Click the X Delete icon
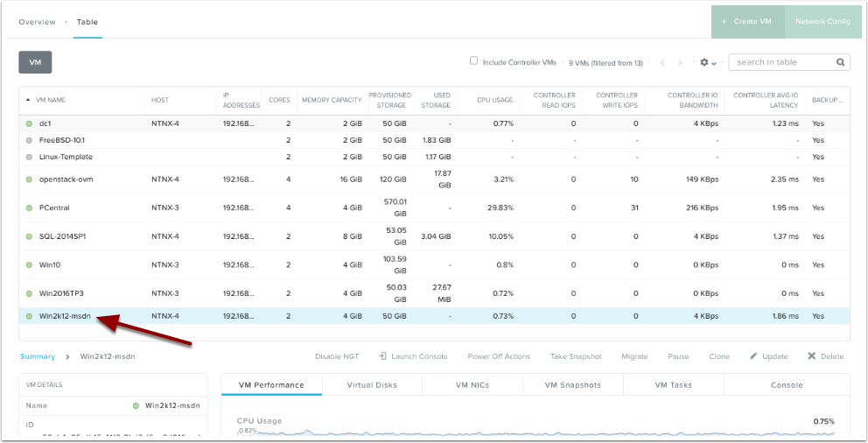868x443 pixels. 812,356
